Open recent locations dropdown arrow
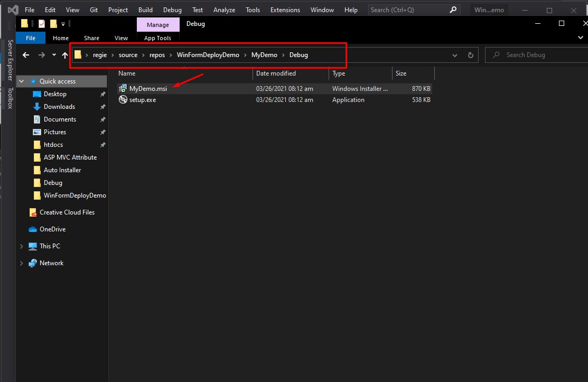This screenshot has width=588, height=382. point(54,55)
